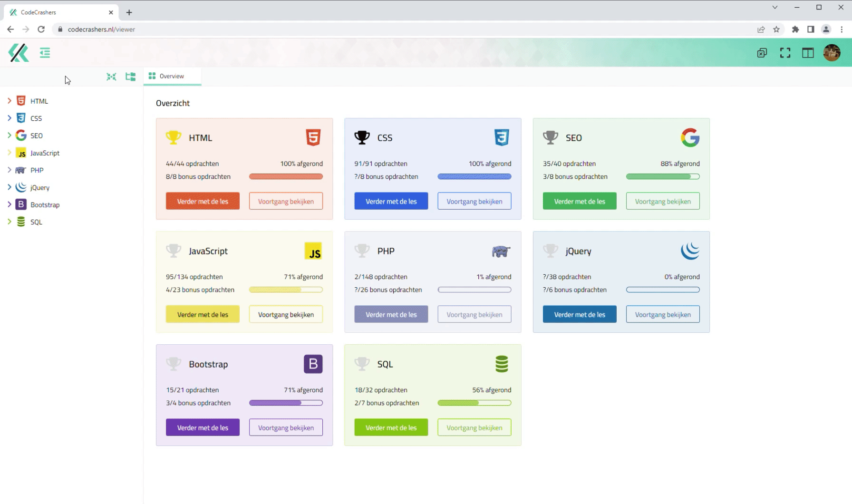Click the gold trophy on HTML card

tap(174, 137)
